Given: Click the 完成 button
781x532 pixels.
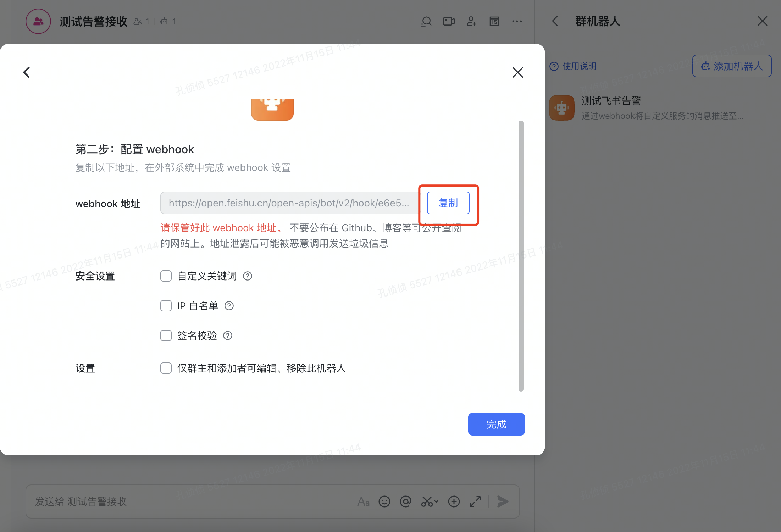Looking at the screenshot, I should [x=496, y=424].
